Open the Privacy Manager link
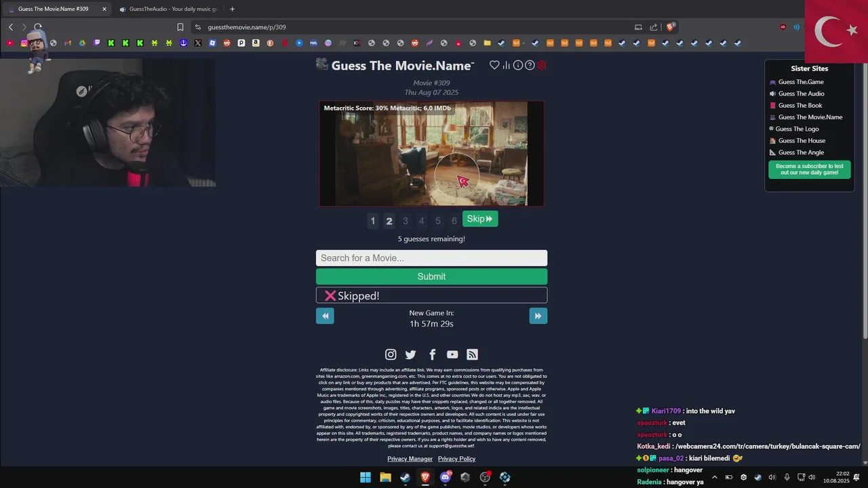Viewport: 868px width, 488px height. tap(410, 459)
